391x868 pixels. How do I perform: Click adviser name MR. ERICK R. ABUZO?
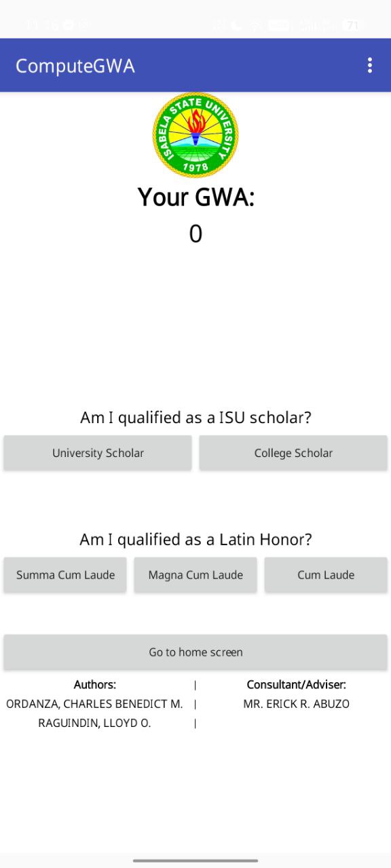[297, 704]
